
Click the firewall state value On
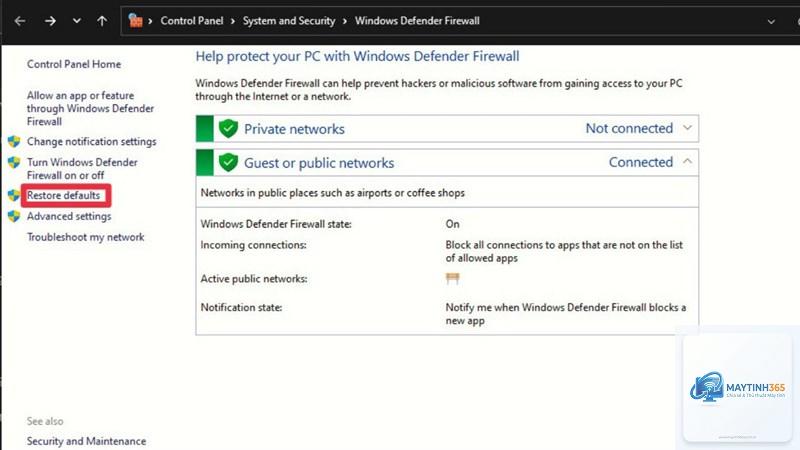tap(453, 224)
